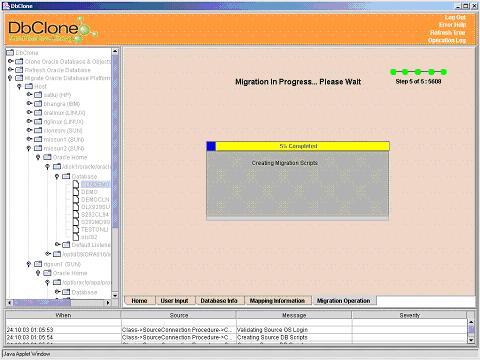Click the DEMO database file icon
This screenshot has width=480, height=361.
coord(76,192)
